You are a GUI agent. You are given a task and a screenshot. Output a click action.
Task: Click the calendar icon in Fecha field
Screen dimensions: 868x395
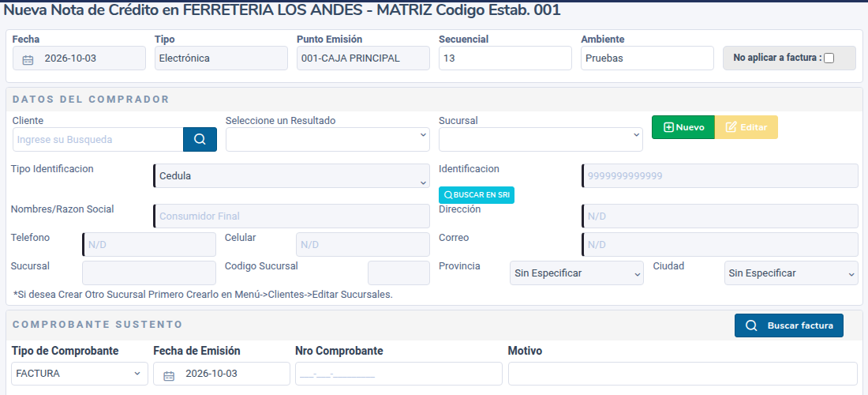28,60
